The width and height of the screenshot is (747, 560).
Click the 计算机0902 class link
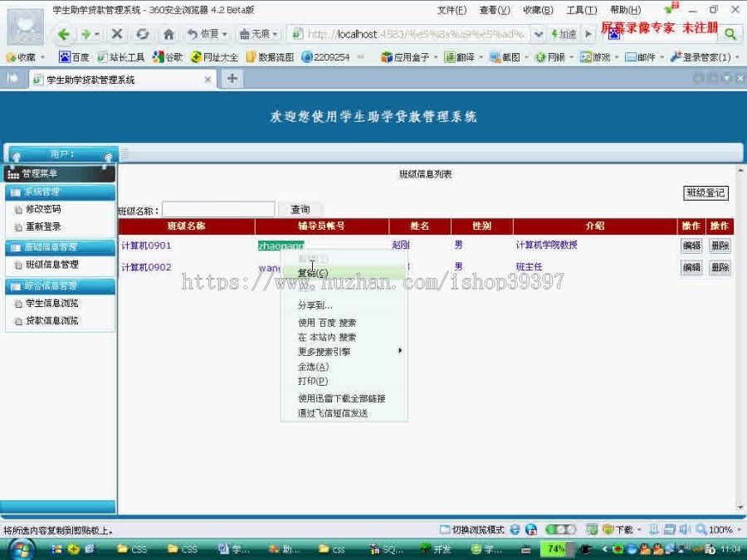pos(146,268)
